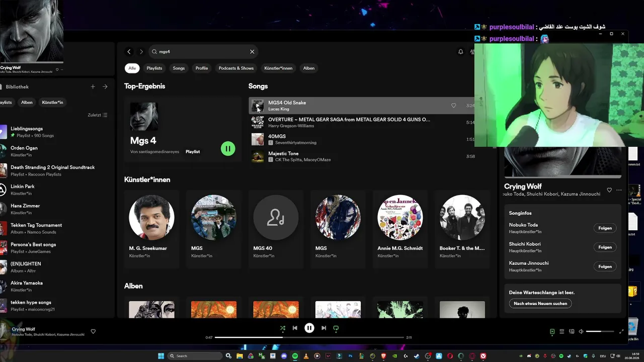The height and width of the screenshot is (362, 644).
Task: Open the Booker T. artist card
Action: coord(462,228)
